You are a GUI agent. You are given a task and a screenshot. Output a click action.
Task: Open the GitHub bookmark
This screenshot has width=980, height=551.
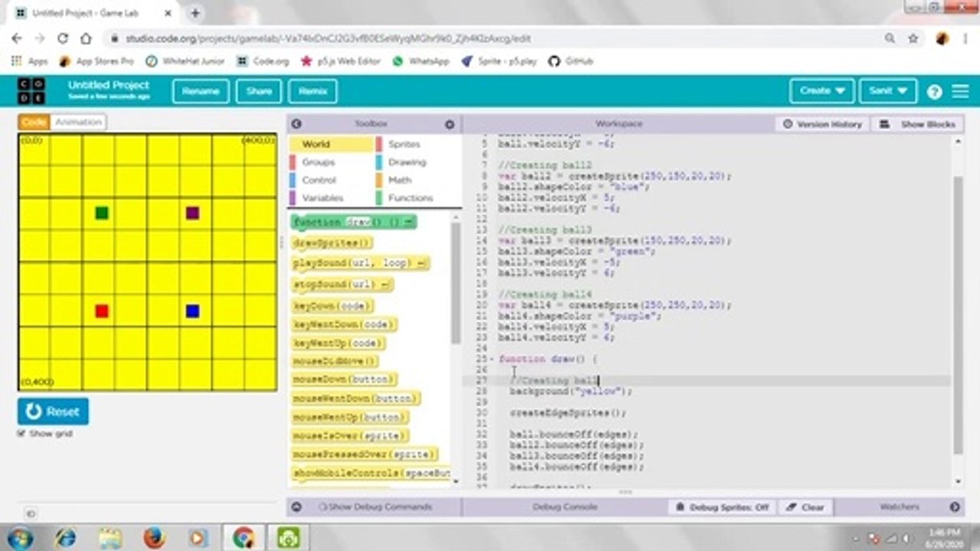[x=571, y=61]
